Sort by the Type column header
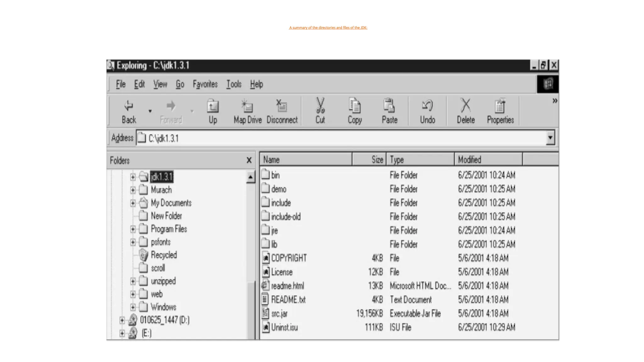644x362 pixels. tap(420, 160)
